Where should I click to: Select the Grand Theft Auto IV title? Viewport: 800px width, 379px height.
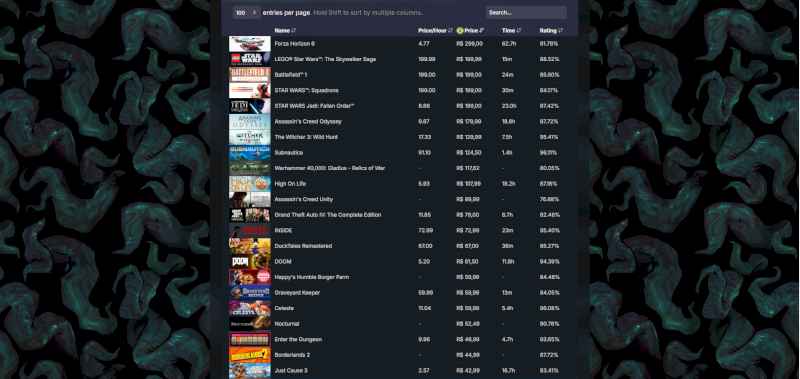click(x=328, y=215)
